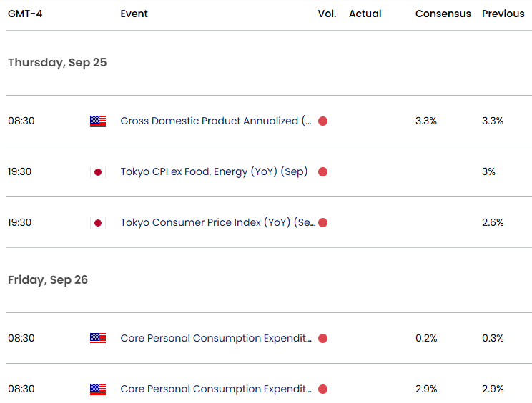Click the Event column header
This screenshot has width=532, height=403.
pyautogui.click(x=134, y=14)
